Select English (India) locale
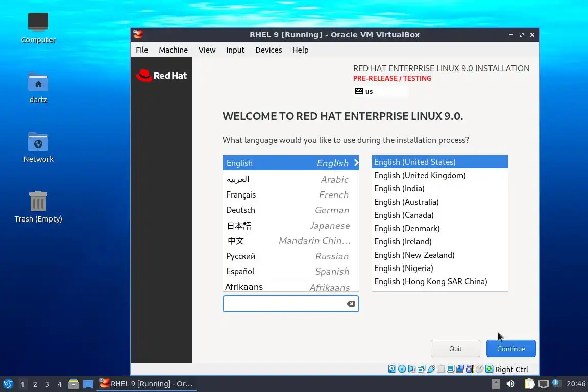The width and height of the screenshot is (588, 392). [x=439, y=188]
